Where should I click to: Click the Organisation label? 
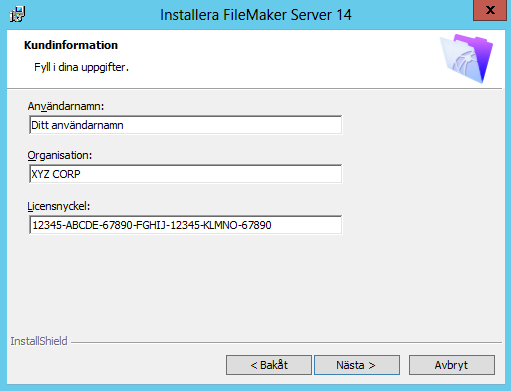60,155
